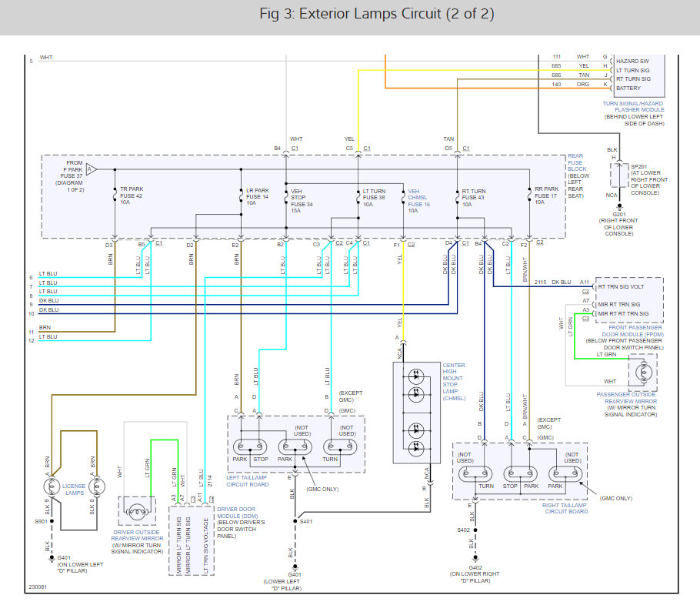The width and height of the screenshot is (700, 605).
Task: Click the G201 ground symbol
Action: (619, 207)
